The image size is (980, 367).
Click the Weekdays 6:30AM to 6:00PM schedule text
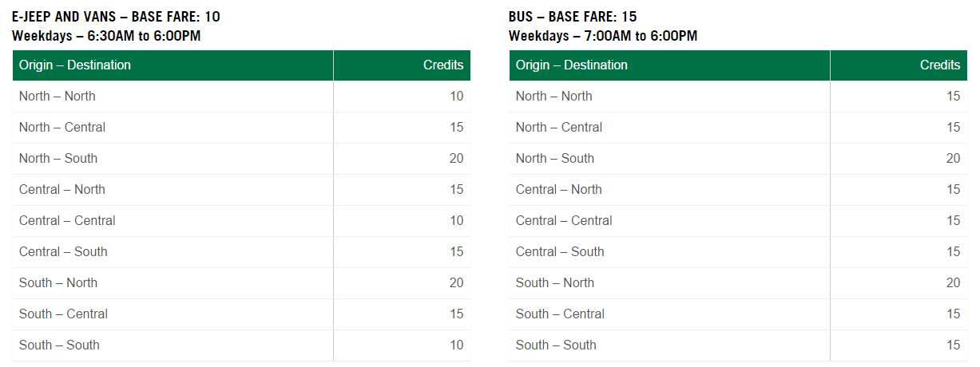(x=106, y=36)
